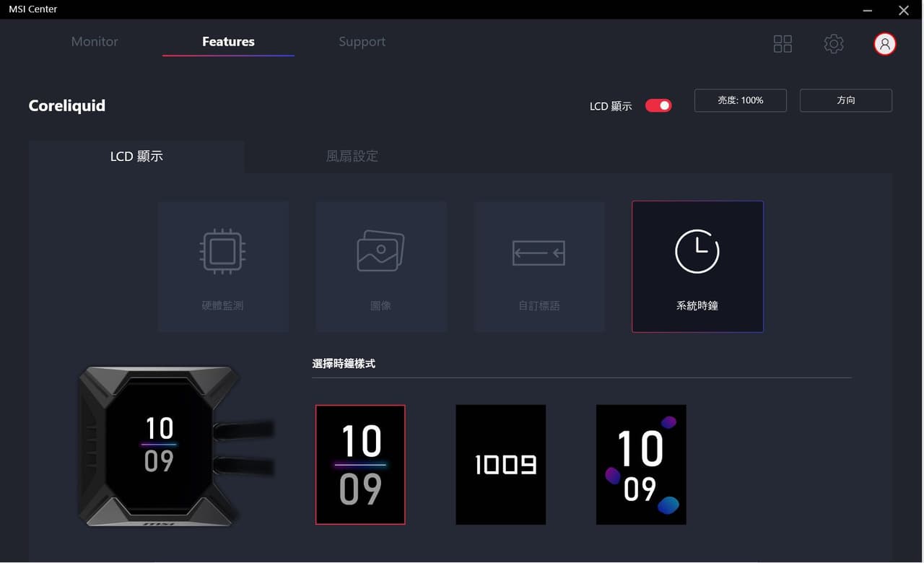Switch to the Support tab

tap(362, 42)
